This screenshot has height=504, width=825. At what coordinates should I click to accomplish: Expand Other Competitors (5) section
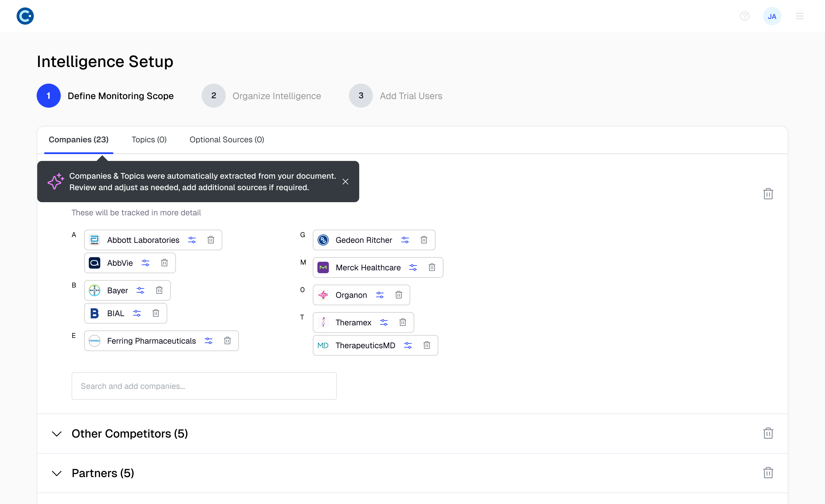(57, 434)
